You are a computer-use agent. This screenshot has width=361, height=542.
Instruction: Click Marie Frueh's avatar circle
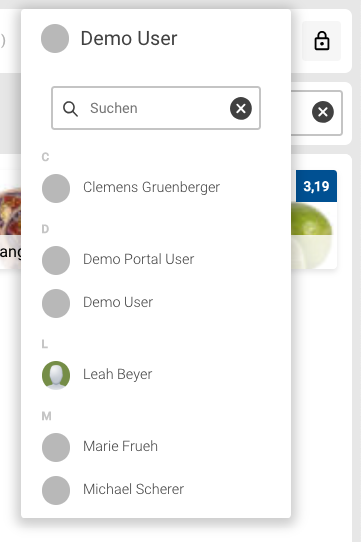point(56,447)
